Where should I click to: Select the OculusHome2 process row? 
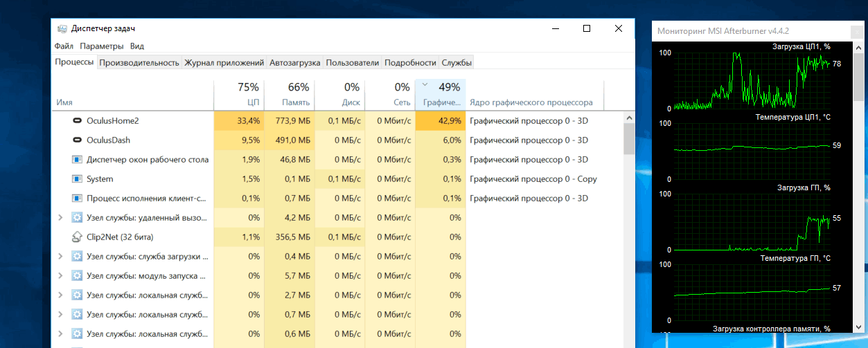coord(337,120)
